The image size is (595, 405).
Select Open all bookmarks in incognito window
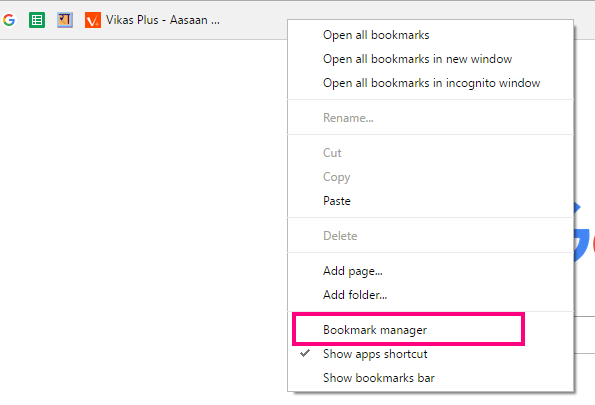[430, 83]
